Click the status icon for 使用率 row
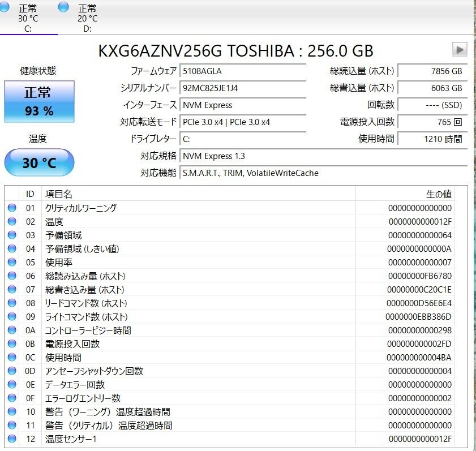Screen dimensions: 476x451 pyautogui.click(x=12, y=263)
